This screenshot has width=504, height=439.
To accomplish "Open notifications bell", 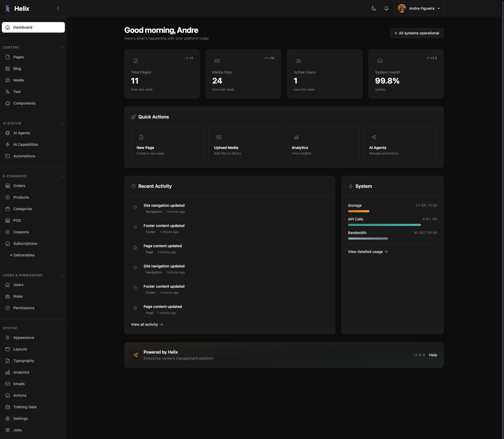I will 386,8.
